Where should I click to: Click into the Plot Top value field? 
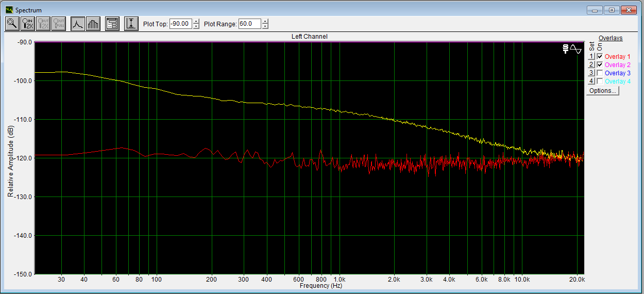(181, 24)
